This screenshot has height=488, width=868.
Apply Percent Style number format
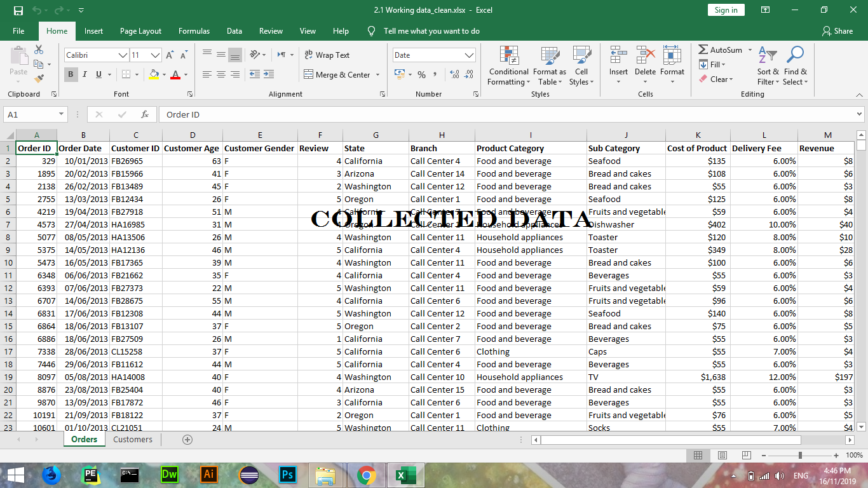[421, 74]
